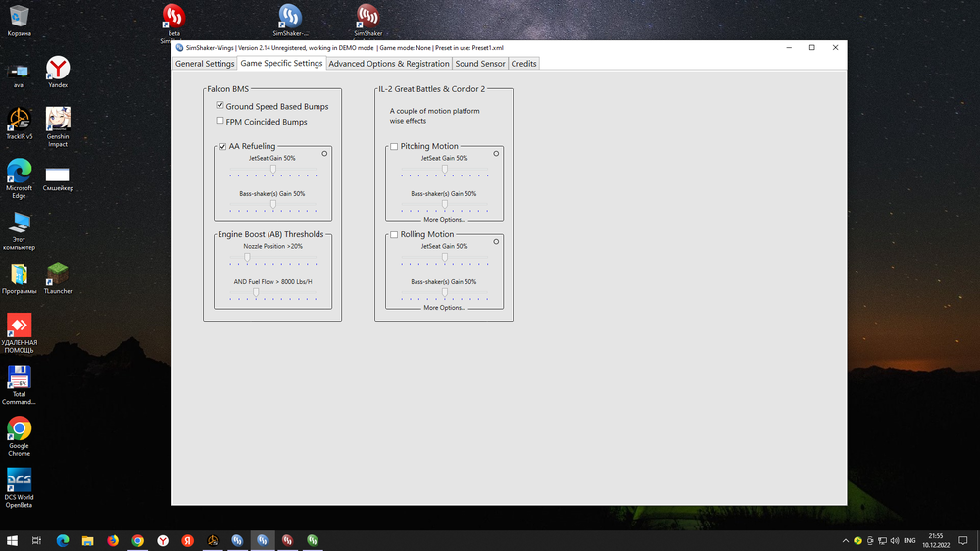Screen dimensions: 980x551
Task: Adjust Pitching Motion JetSeat Gain slider
Action: pyautogui.click(x=444, y=171)
